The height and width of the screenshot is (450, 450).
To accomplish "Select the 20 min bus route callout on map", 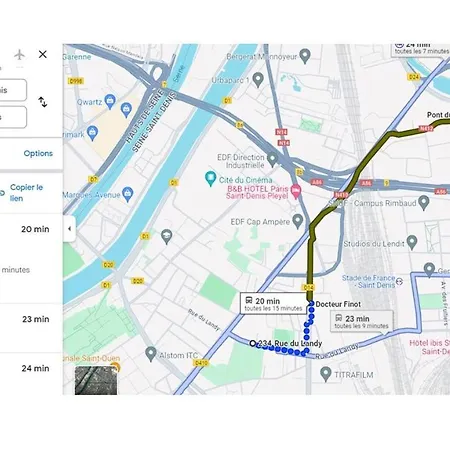I will [273, 304].
